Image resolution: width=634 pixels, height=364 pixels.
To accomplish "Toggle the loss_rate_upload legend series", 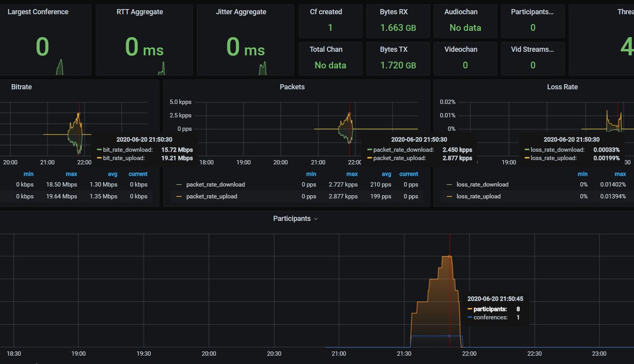I will [479, 197].
